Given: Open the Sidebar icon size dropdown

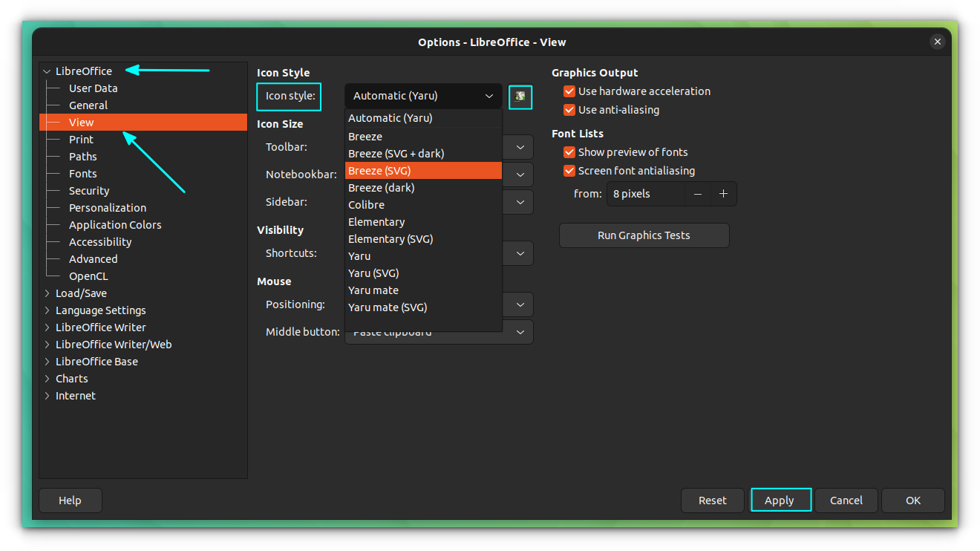Looking at the screenshot, I should coord(520,202).
